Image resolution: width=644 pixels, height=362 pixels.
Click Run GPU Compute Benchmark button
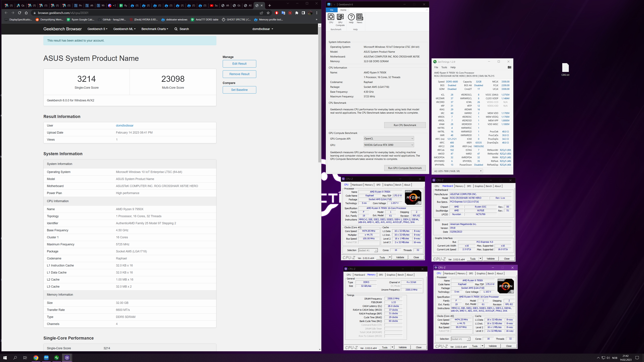405,168
